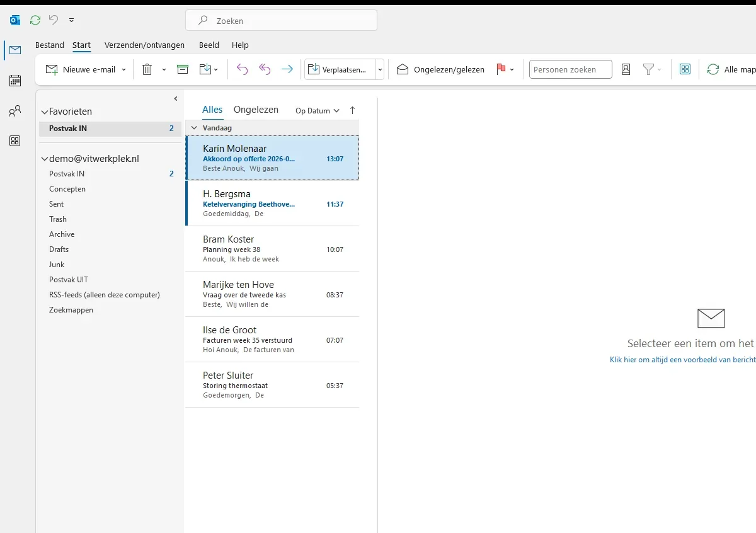Open the Zoekmappen folder
Screen dimensions: 756x533
(x=71, y=310)
